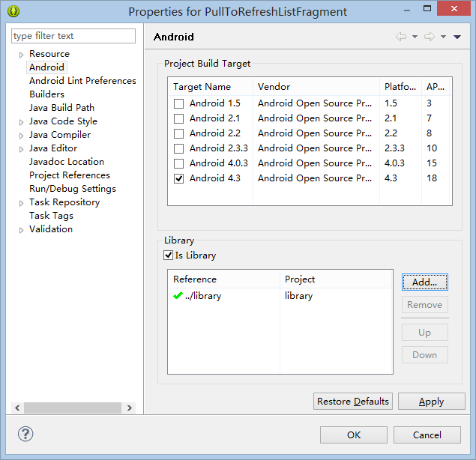Click the forward navigation arrow icon
Screen dimensions: 476x460
pyautogui.click(x=430, y=37)
